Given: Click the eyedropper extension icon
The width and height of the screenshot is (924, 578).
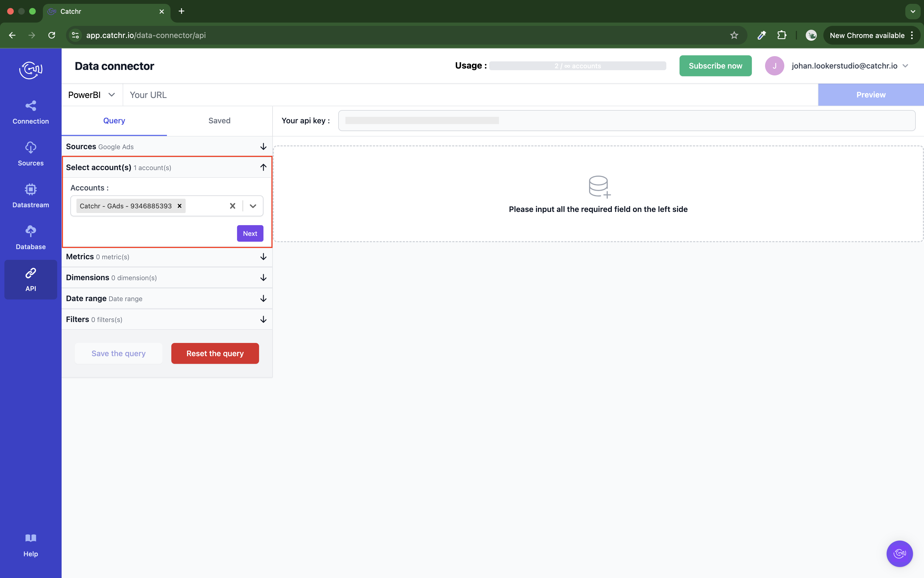Looking at the screenshot, I should 761,35.
